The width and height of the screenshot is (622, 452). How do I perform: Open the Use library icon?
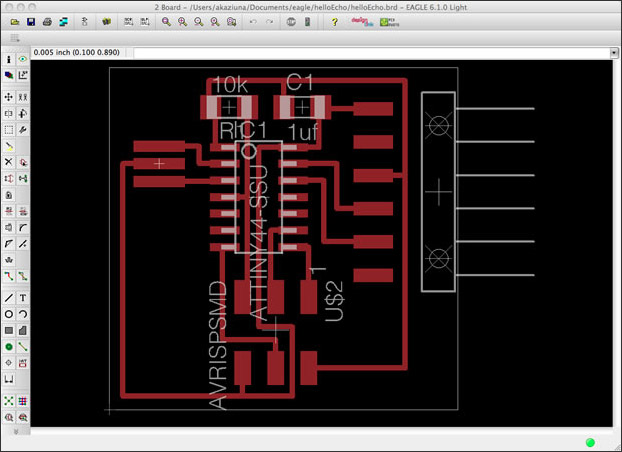[x=106, y=22]
